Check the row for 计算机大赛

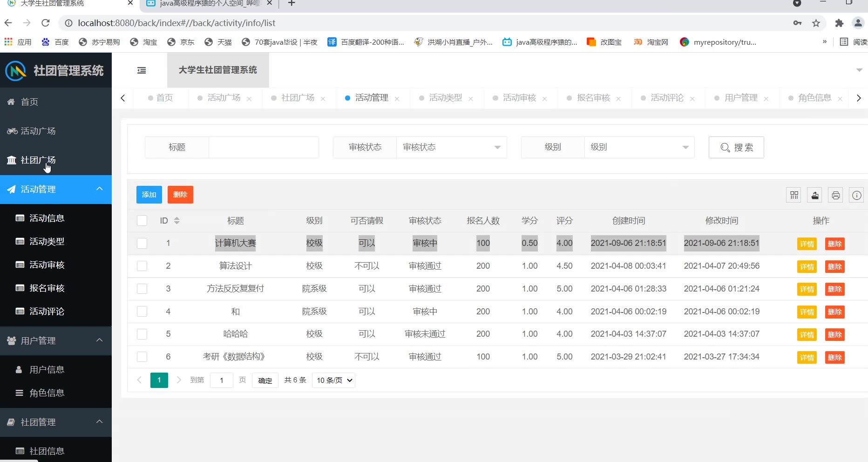[x=142, y=243]
